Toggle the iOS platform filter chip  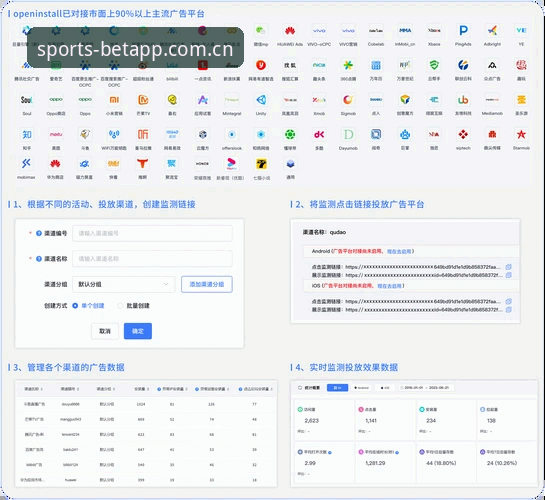tap(385, 388)
